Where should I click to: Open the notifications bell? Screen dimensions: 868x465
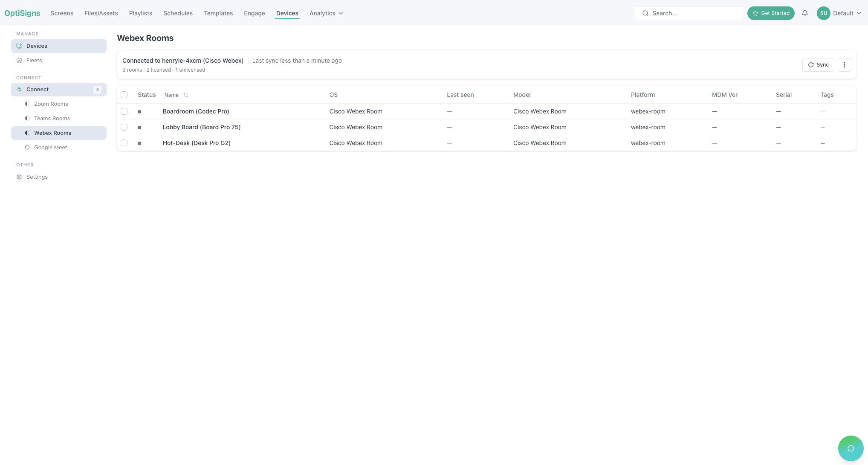pyautogui.click(x=805, y=13)
